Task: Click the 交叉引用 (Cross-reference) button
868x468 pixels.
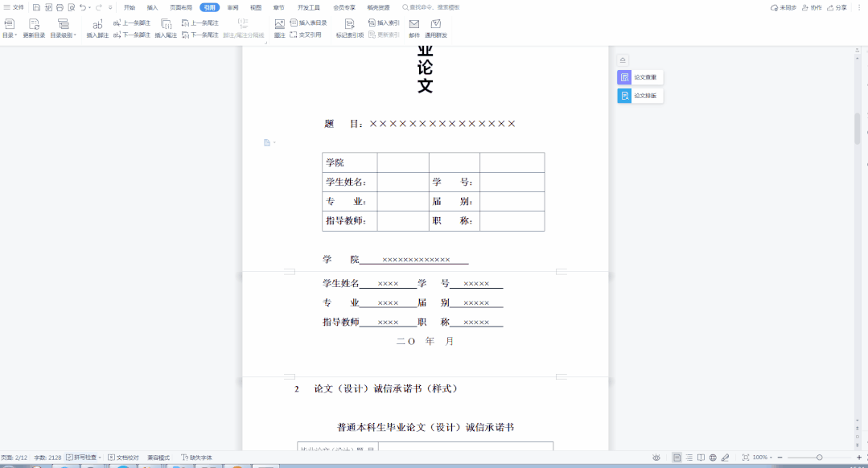Action: (x=306, y=35)
